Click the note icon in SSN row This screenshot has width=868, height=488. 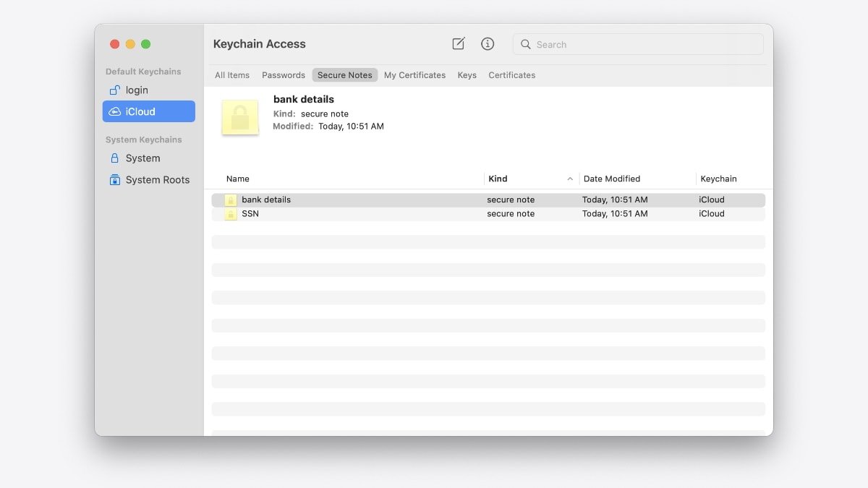(231, 214)
